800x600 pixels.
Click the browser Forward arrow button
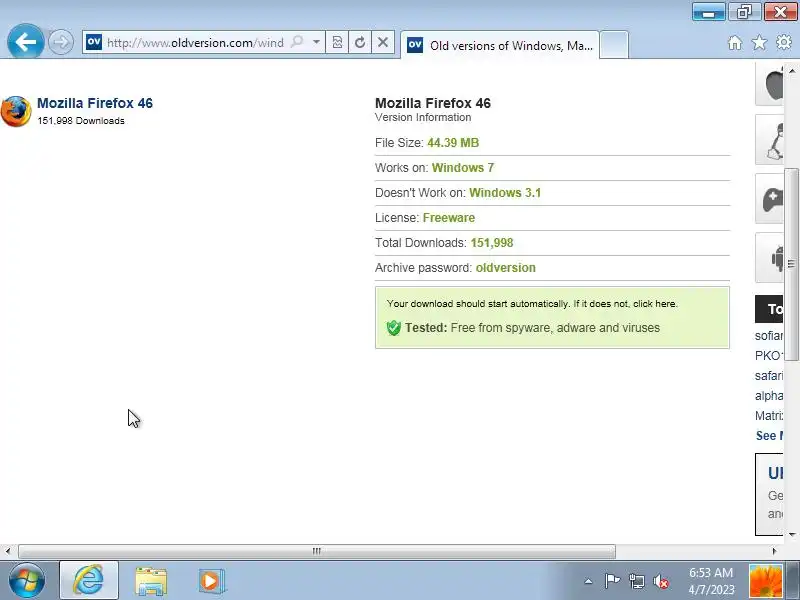tap(61, 42)
